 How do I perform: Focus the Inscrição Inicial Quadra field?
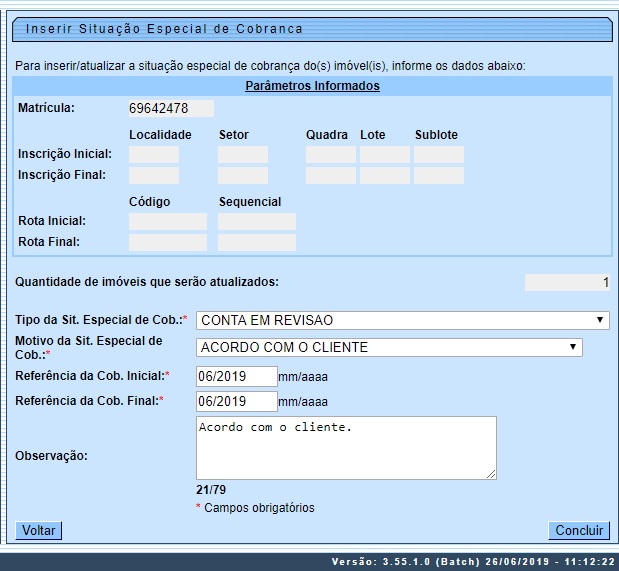click(x=331, y=155)
